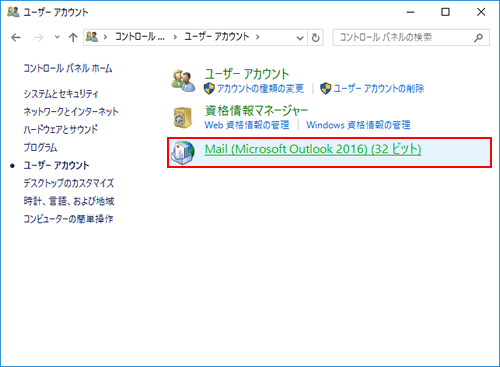Open Mail (Microsoft Outlook 2016) (32 ビット)
Viewport: 500px width, 367px height.
tap(313, 149)
